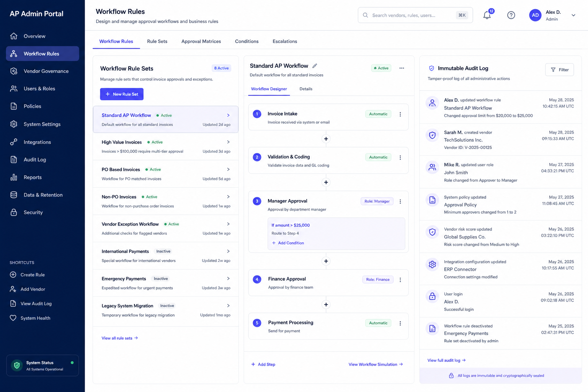Expand the Alex D. account dropdown chevron
Viewport: 588px width, 392px height.
pos(573,15)
